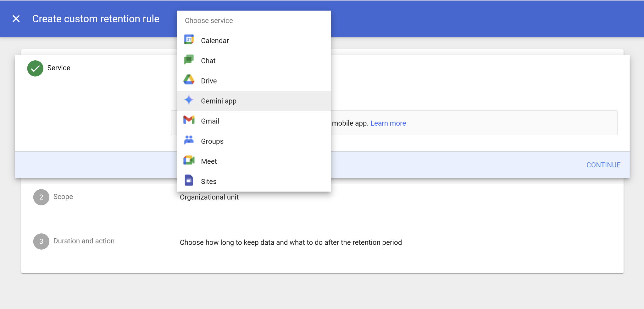Close the custom retention rule dialog
The image size is (644, 309).
[16, 19]
